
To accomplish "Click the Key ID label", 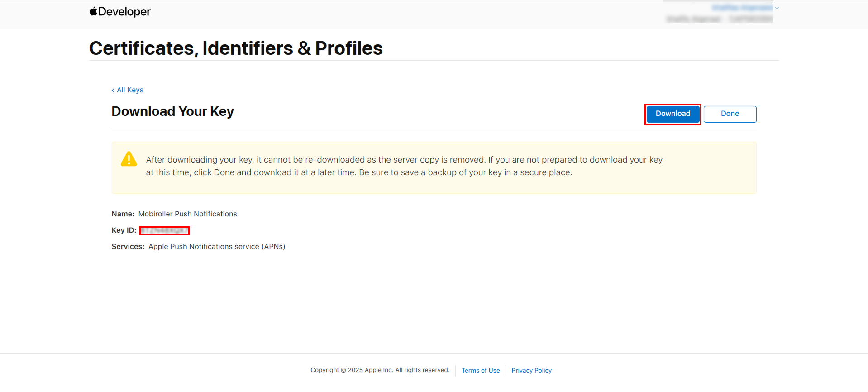I will click(124, 230).
